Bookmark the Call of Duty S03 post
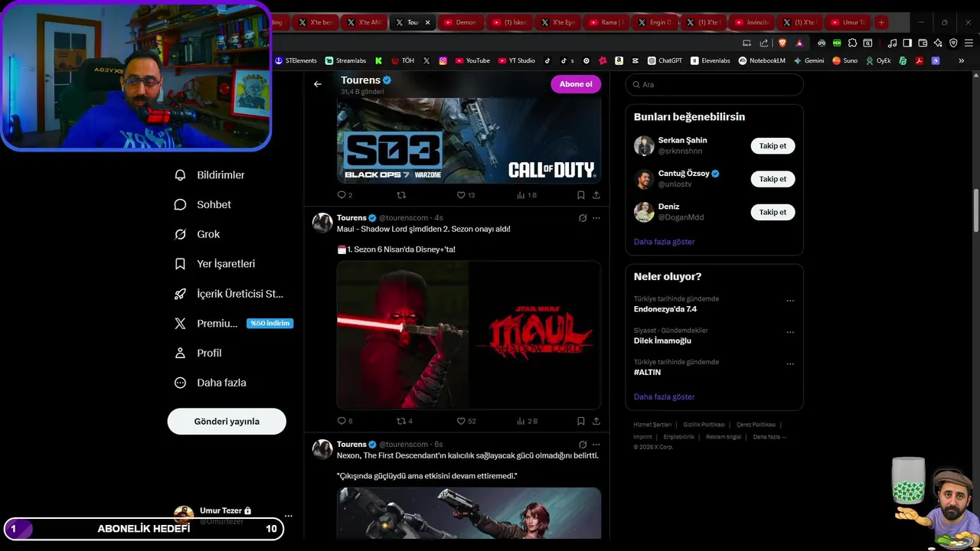Image resolution: width=980 pixels, height=551 pixels. 581,195
